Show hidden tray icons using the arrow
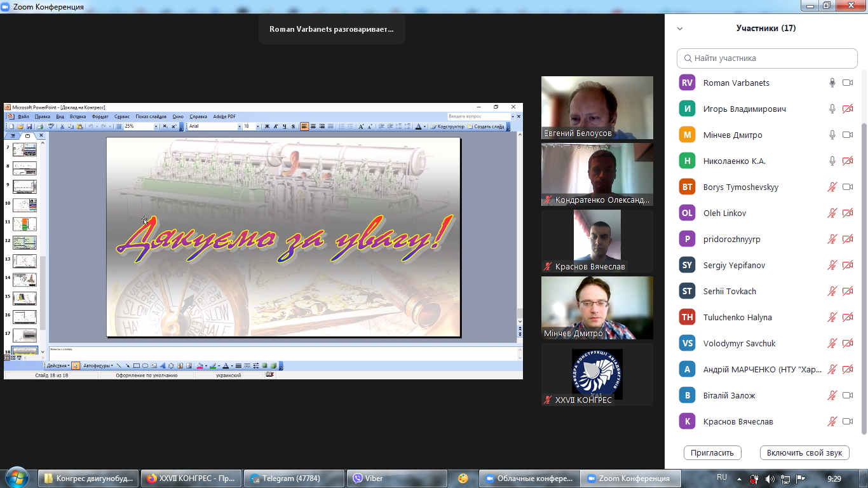 (x=739, y=478)
